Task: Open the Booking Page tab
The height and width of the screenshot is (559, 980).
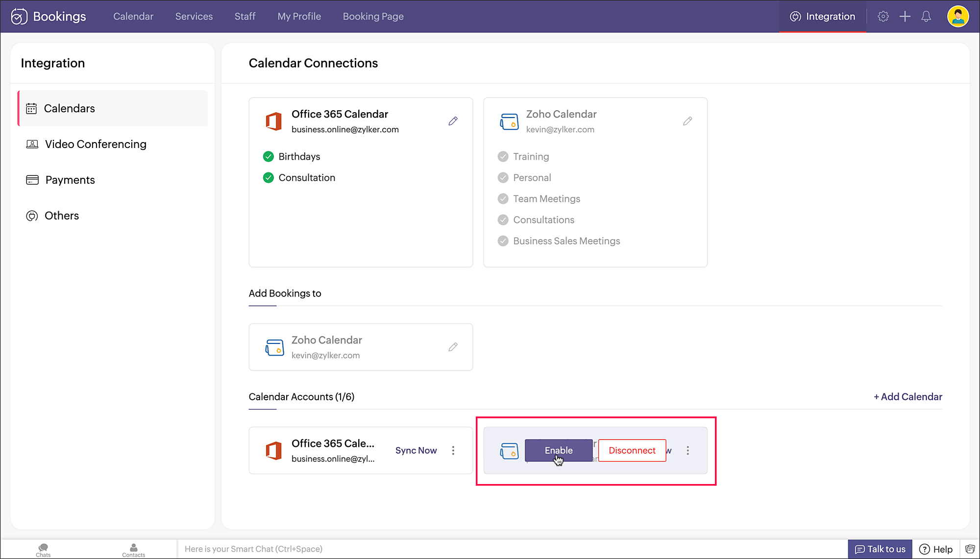Action: [x=373, y=16]
